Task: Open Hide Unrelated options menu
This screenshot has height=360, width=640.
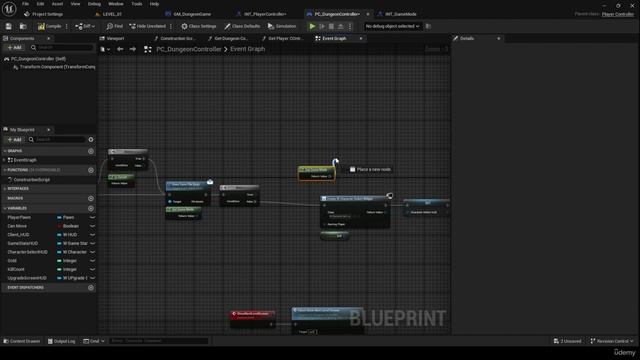Action: pos(171,26)
